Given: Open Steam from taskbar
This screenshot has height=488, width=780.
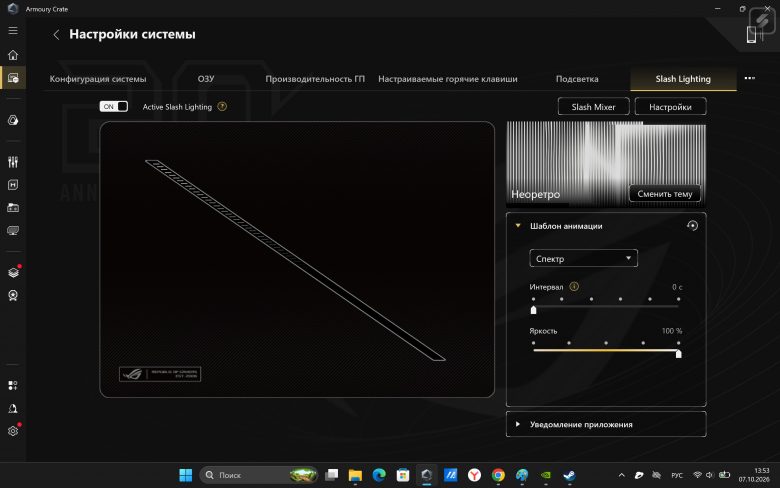Looking at the screenshot, I should coord(570,475).
